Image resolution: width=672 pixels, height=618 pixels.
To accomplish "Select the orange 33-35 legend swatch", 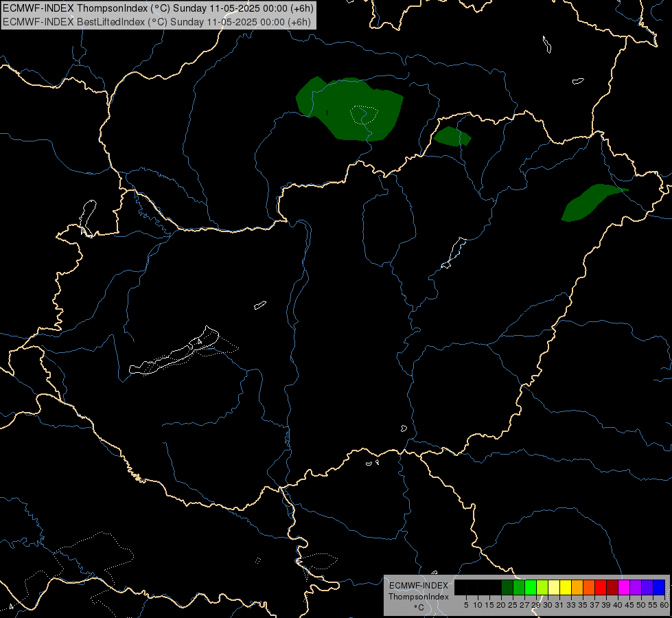I will pyautogui.click(x=577, y=587).
